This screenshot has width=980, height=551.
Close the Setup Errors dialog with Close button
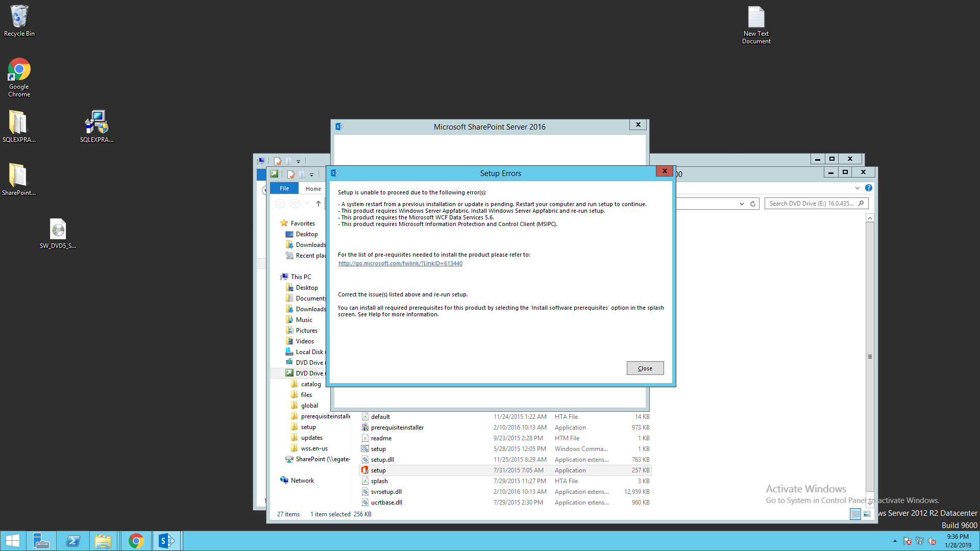(x=645, y=368)
